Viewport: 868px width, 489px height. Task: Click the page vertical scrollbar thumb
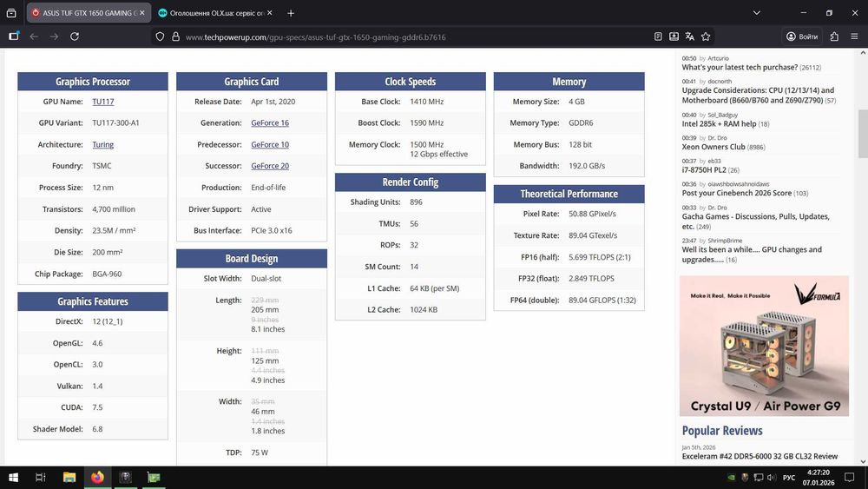click(x=863, y=134)
